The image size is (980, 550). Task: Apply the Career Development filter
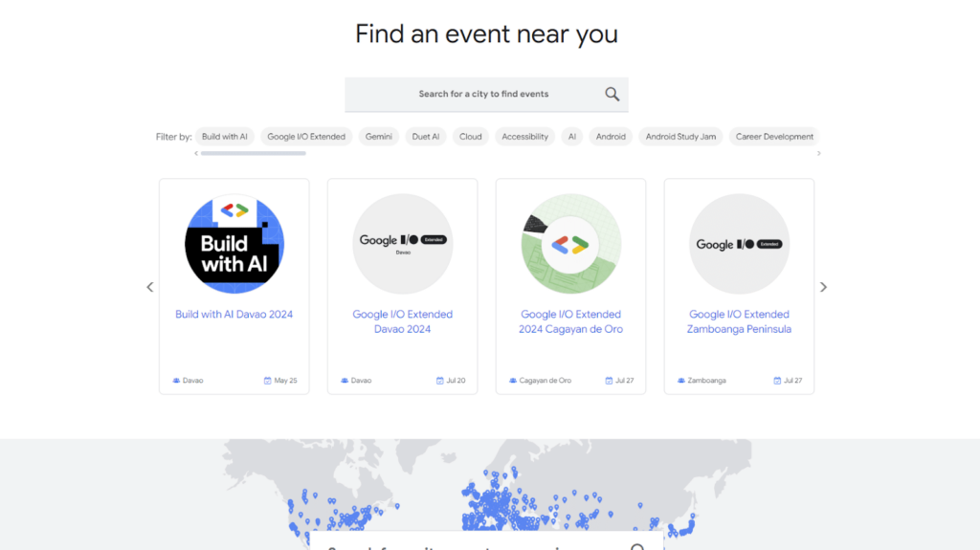tap(774, 136)
